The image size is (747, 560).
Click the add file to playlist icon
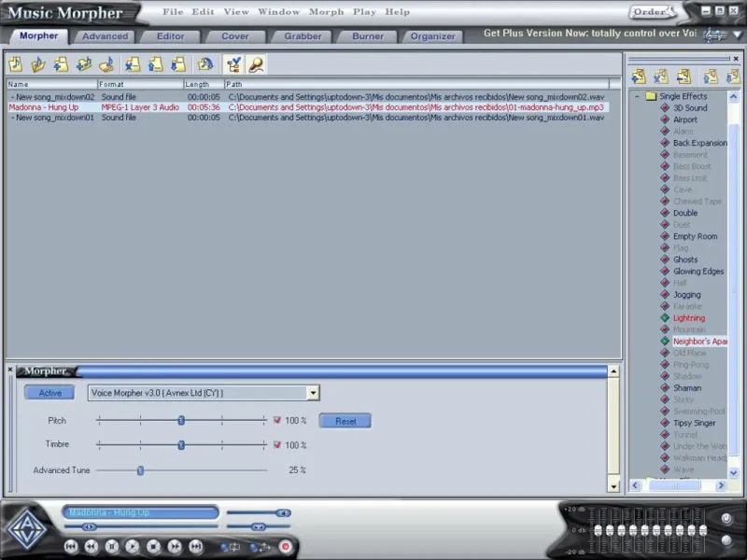click(61, 64)
